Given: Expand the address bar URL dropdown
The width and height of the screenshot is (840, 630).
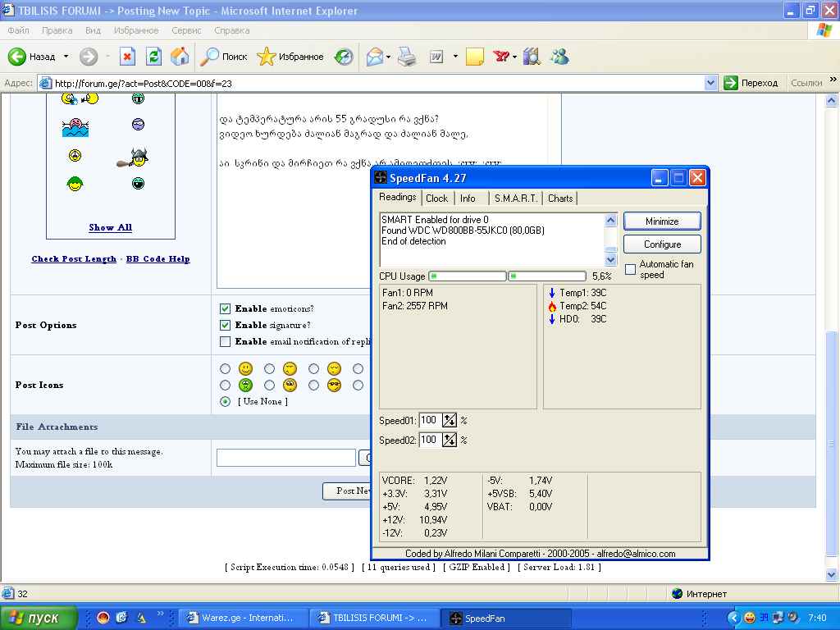Looking at the screenshot, I should tap(710, 83).
